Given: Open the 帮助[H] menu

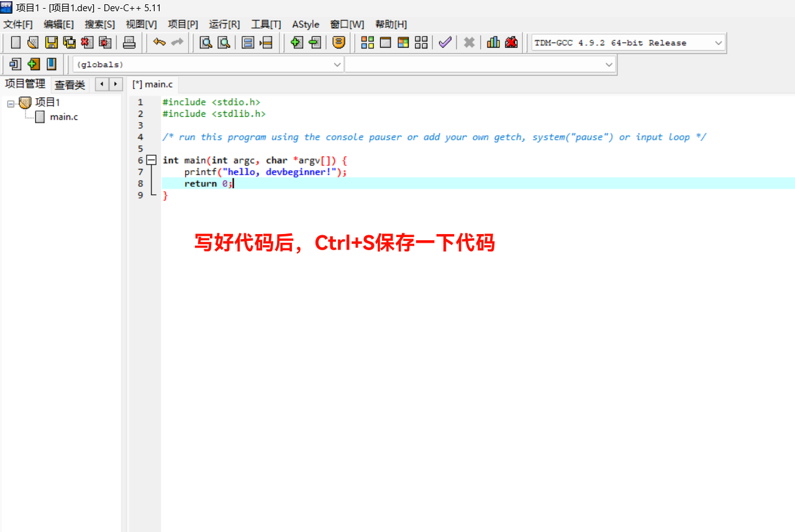Looking at the screenshot, I should point(391,24).
